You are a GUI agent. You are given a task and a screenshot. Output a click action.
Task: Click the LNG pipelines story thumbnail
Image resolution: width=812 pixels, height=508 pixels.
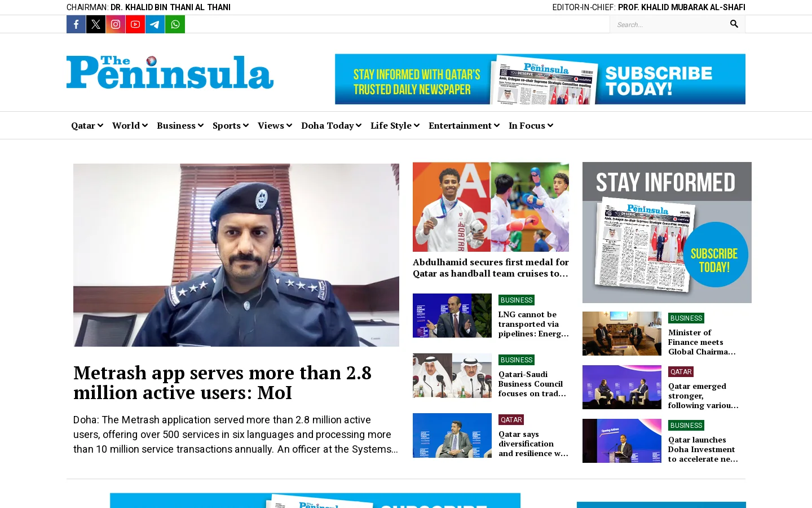click(452, 316)
